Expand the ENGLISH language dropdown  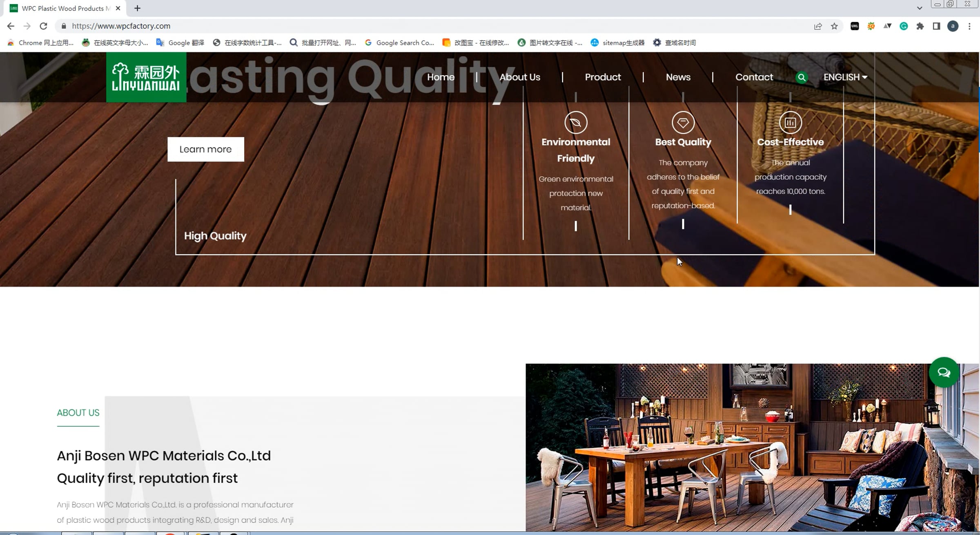(x=845, y=77)
